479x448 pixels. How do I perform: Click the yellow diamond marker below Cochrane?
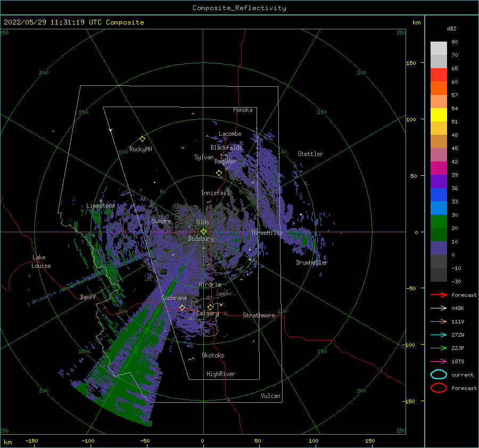tap(182, 307)
